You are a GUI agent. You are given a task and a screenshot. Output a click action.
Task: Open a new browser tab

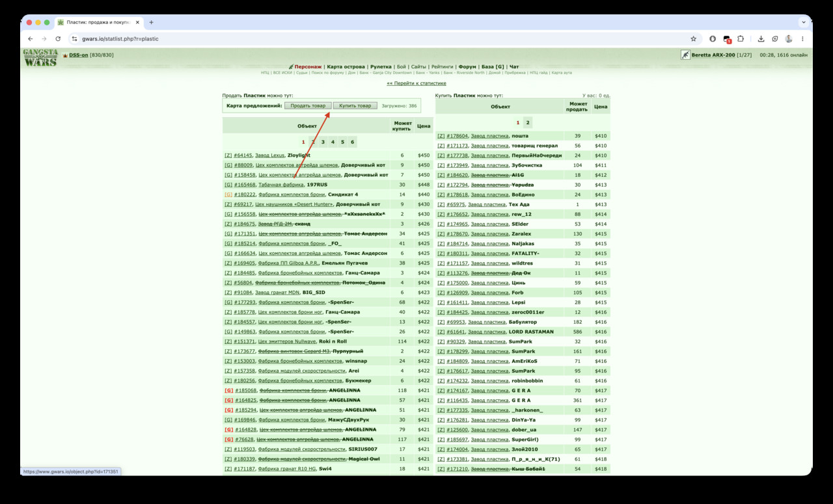pyautogui.click(x=152, y=22)
